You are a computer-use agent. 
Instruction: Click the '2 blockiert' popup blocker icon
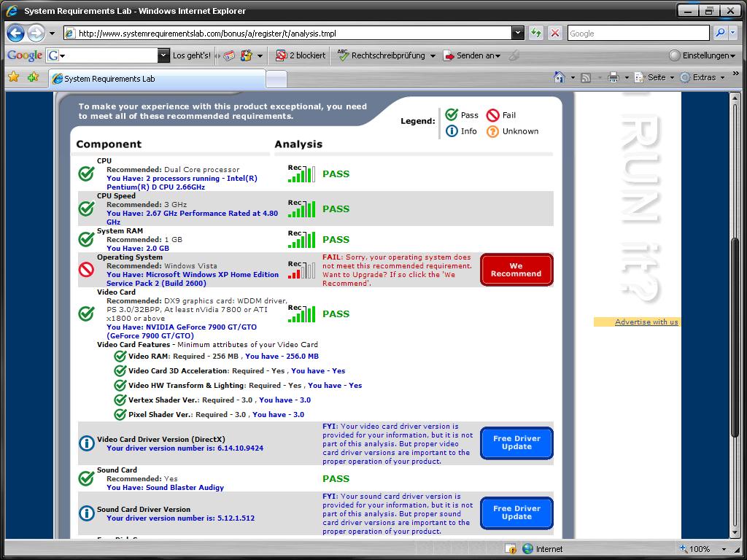coord(281,55)
